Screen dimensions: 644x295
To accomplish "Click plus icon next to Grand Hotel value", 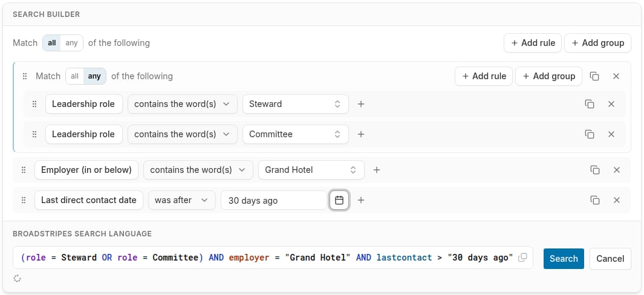I will pyautogui.click(x=377, y=170).
